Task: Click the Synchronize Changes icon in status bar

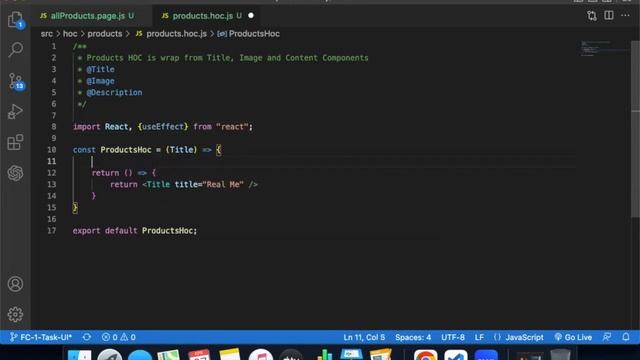Action: tap(87, 337)
